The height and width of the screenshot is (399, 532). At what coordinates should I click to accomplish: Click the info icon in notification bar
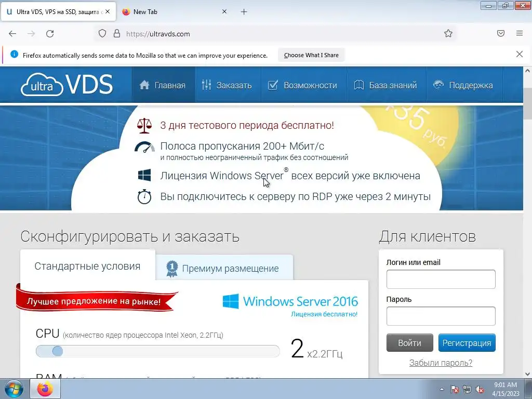click(14, 54)
